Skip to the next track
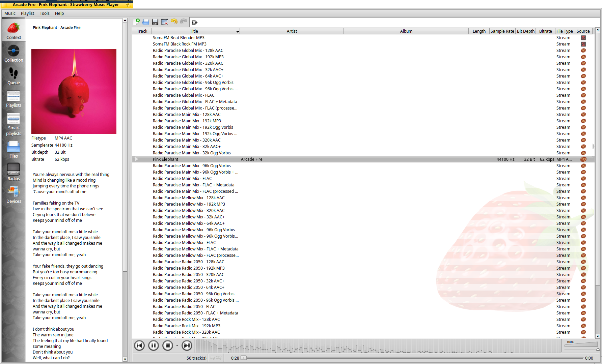The width and height of the screenshot is (602, 364). pos(187,345)
